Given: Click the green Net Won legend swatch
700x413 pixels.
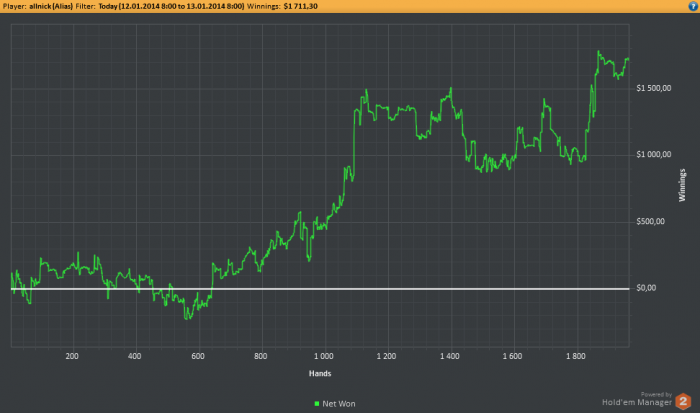Looking at the screenshot, I should pos(317,404).
